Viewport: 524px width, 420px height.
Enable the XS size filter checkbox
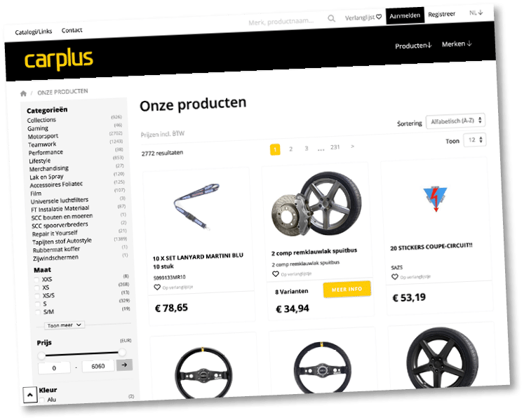click(37, 287)
